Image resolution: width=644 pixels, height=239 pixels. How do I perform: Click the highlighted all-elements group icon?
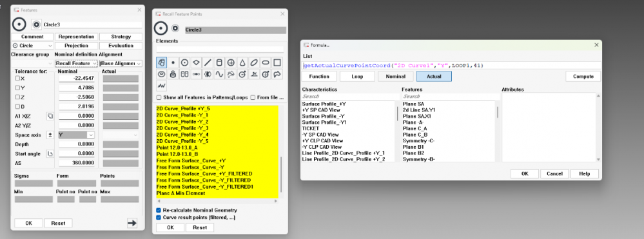coord(162,63)
